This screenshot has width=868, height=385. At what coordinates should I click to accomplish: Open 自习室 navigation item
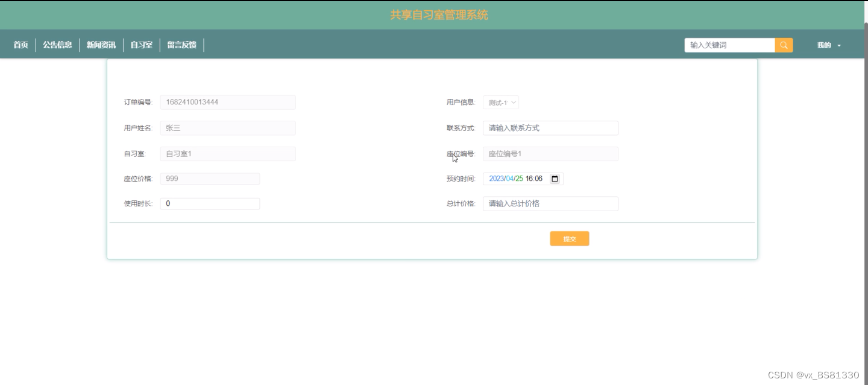(x=142, y=45)
